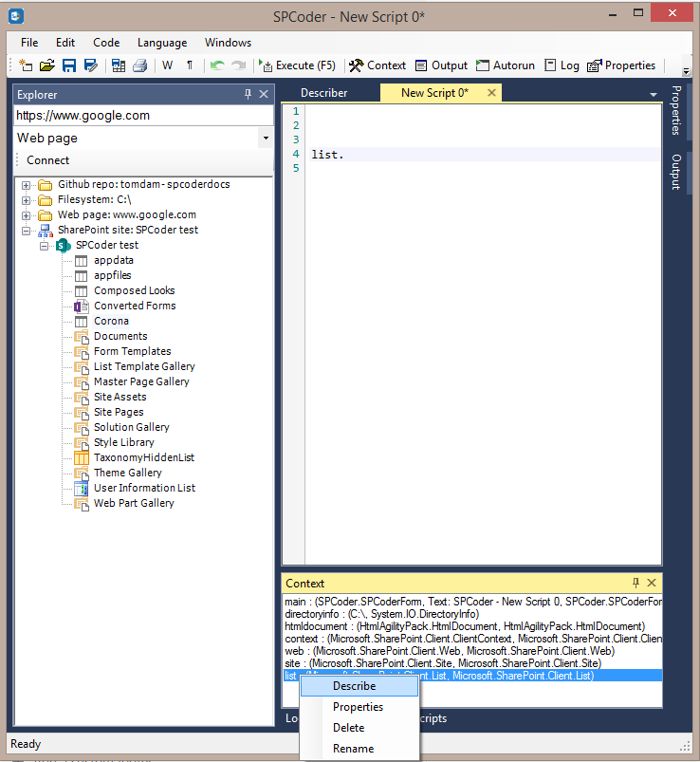
Task: Open the Log window from the toolbar
Action: click(x=562, y=65)
